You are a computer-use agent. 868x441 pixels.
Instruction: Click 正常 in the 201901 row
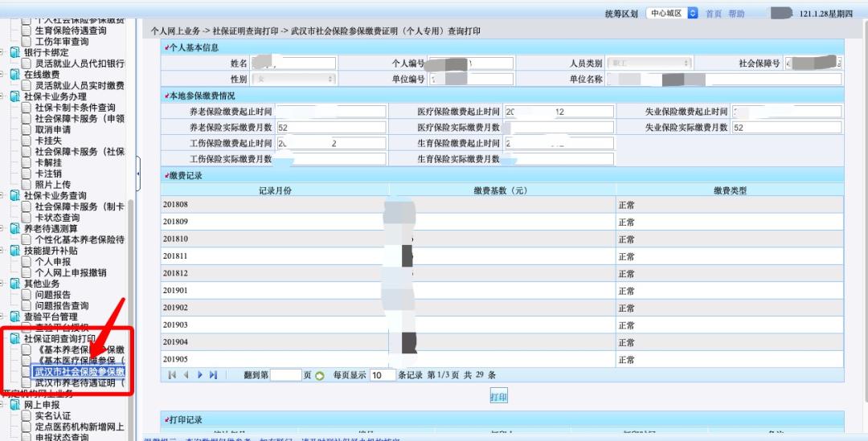(627, 291)
